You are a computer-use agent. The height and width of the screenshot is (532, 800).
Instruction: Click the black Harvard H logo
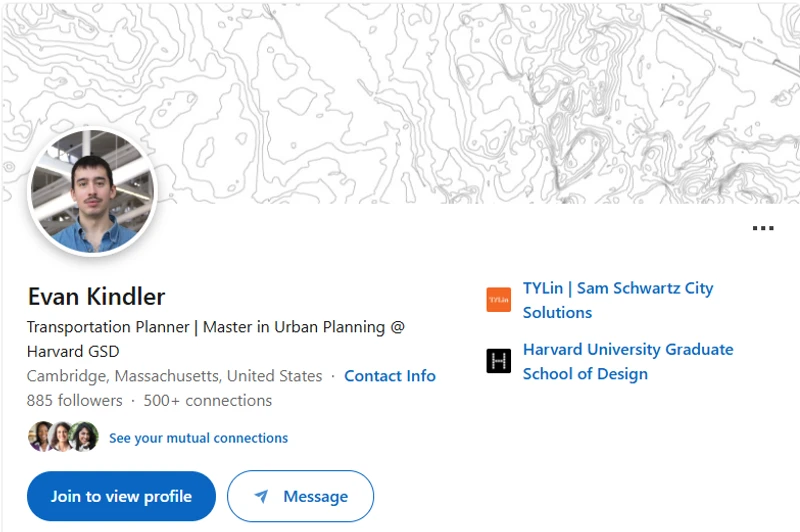(498, 361)
